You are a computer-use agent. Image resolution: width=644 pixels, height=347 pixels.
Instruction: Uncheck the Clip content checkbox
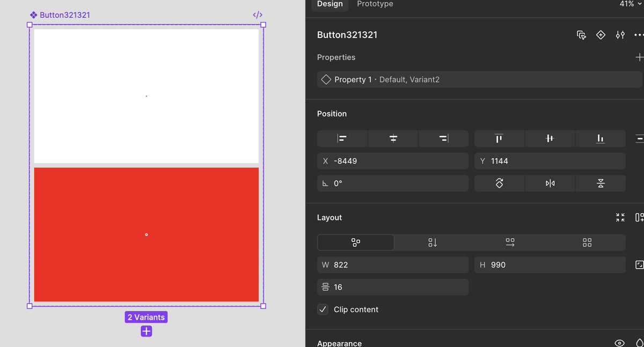[x=323, y=309]
